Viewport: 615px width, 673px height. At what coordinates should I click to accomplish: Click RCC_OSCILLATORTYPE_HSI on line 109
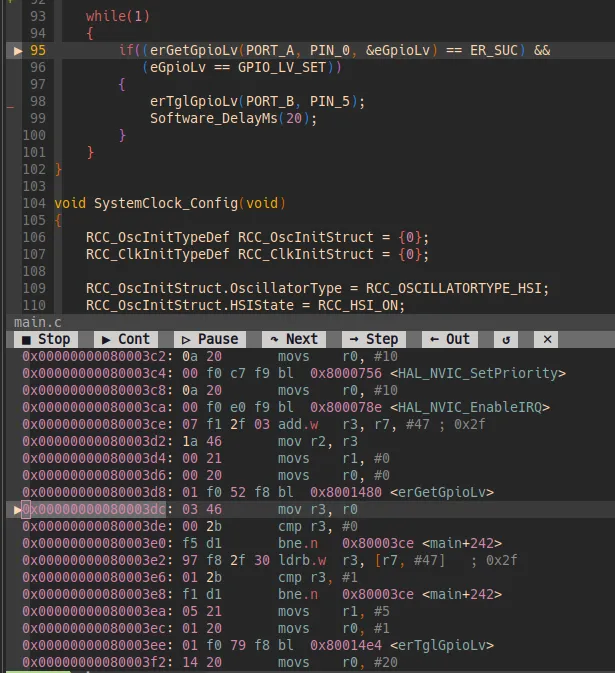tap(454, 288)
